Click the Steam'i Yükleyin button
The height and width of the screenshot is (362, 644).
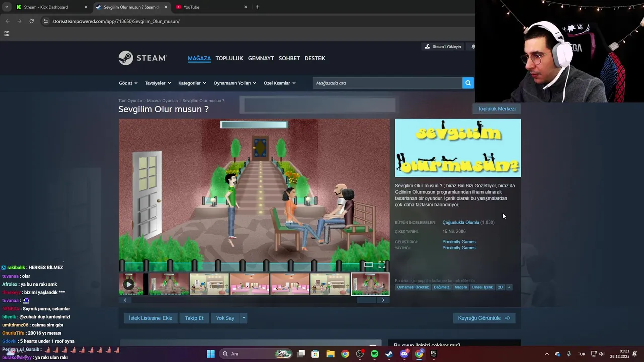[x=443, y=47]
